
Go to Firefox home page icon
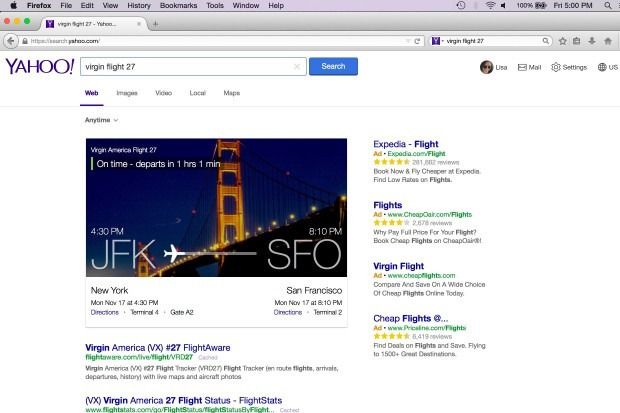[608, 41]
